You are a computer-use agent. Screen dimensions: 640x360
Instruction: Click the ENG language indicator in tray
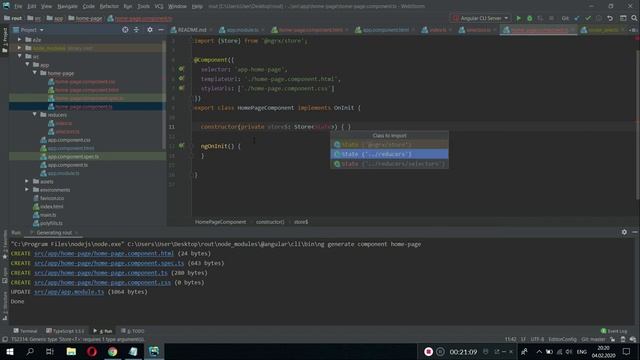point(582,351)
